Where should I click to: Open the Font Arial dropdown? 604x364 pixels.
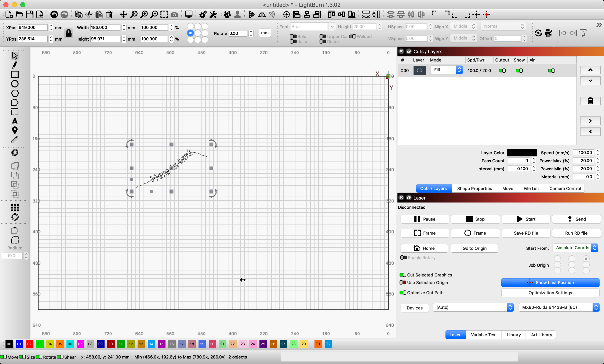coord(313,27)
